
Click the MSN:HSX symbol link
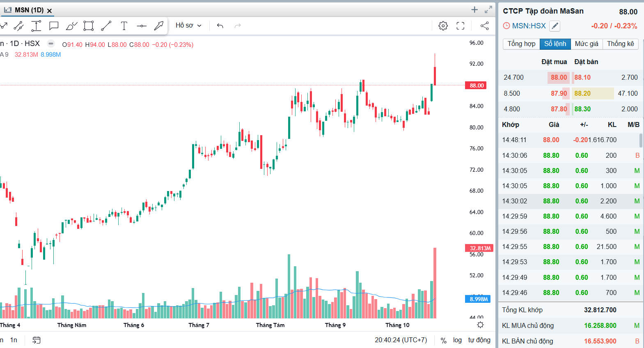[x=529, y=26]
